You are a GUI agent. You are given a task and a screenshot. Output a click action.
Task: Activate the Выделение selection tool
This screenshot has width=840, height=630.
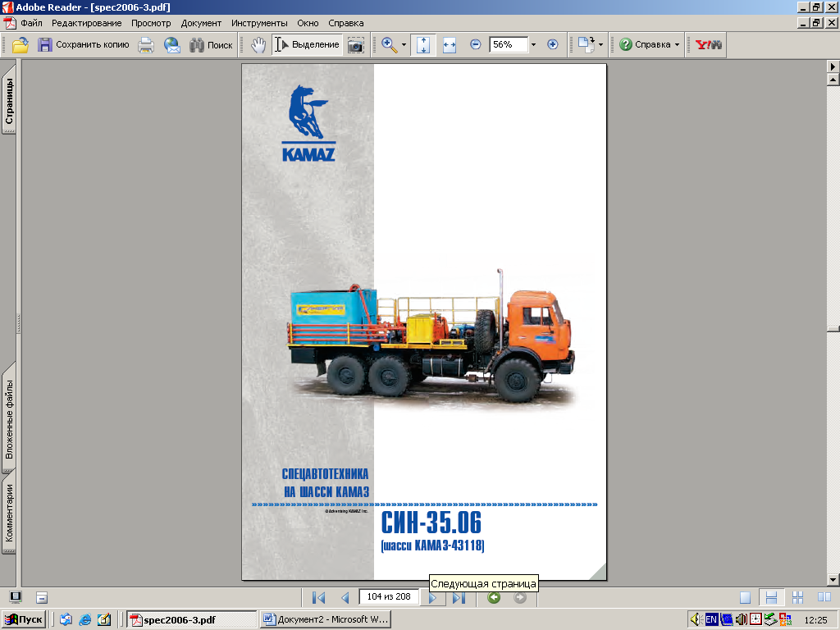point(308,45)
